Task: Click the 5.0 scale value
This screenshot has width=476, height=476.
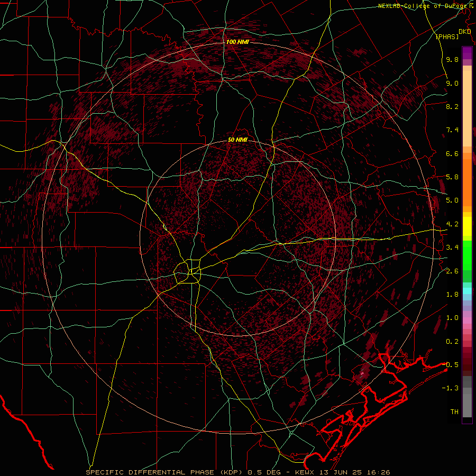Action: (x=452, y=200)
